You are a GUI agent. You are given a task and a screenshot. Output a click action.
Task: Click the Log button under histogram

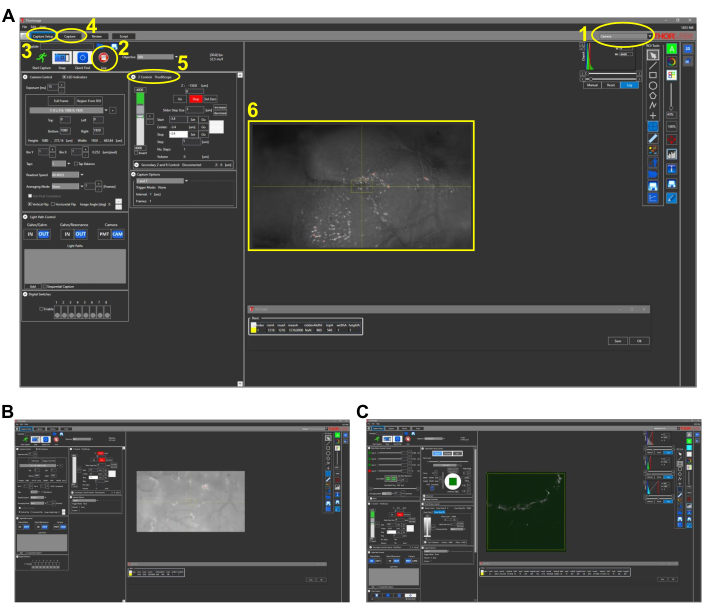click(x=629, y=85)
